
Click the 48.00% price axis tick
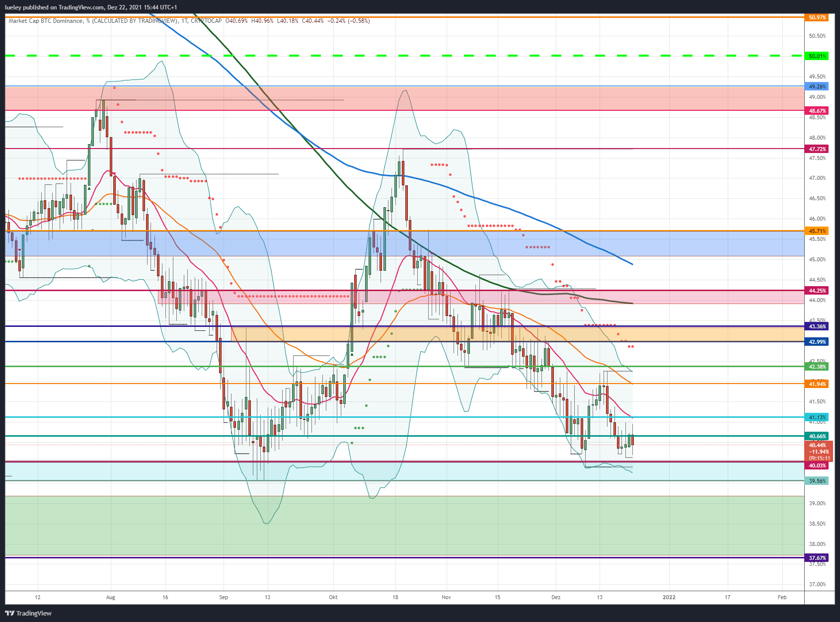pyautogui.click(x=817, y=138)
